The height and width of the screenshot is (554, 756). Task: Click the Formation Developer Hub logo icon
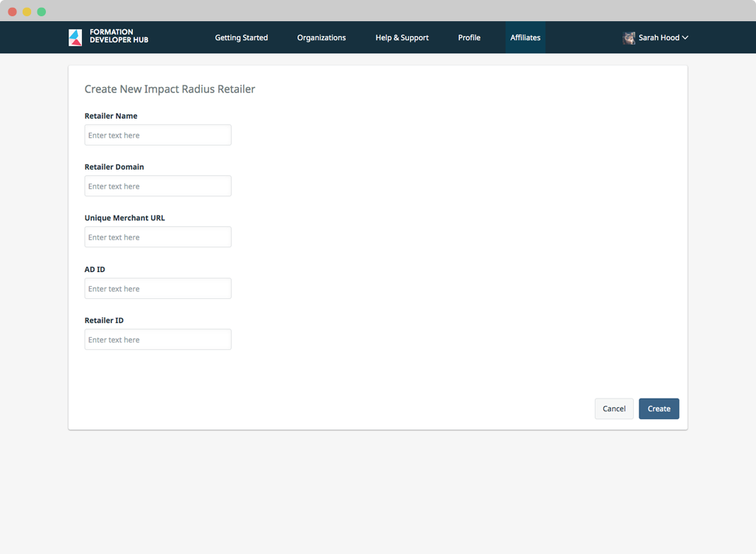tap(75, 37)
